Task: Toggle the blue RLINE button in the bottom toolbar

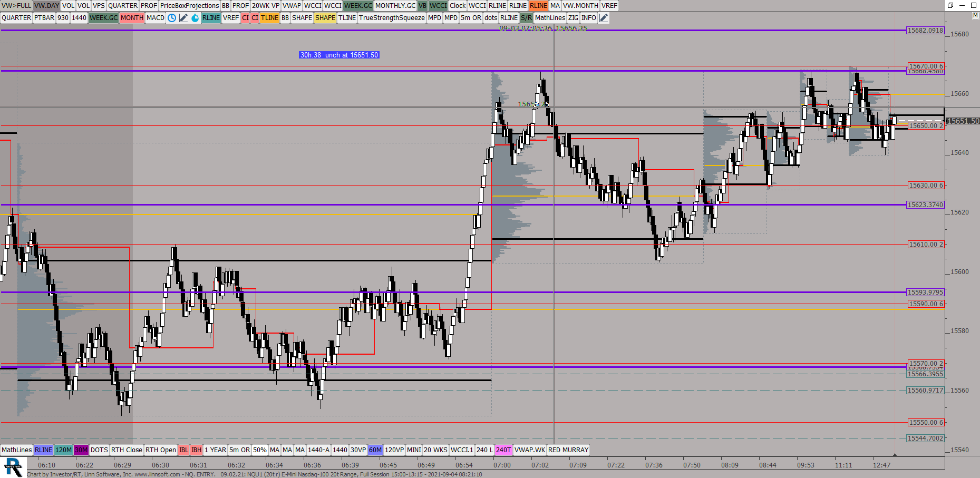Action: [43, 450]
